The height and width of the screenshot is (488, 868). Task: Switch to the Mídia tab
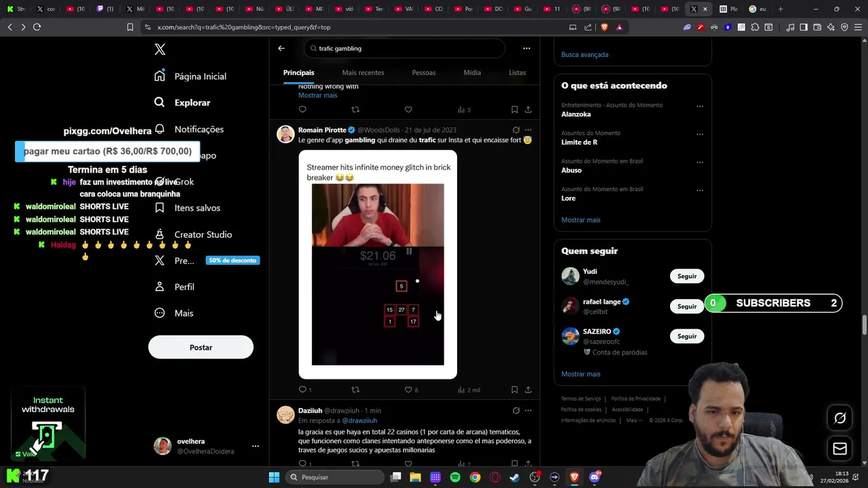(472, 73)
